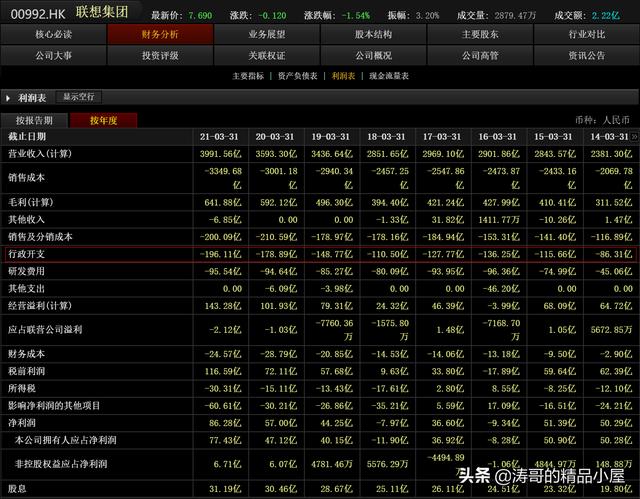This screenshot has width=640, height=499.
Task: Select the 投资评级 tab
Action: (x=160, y=55)
